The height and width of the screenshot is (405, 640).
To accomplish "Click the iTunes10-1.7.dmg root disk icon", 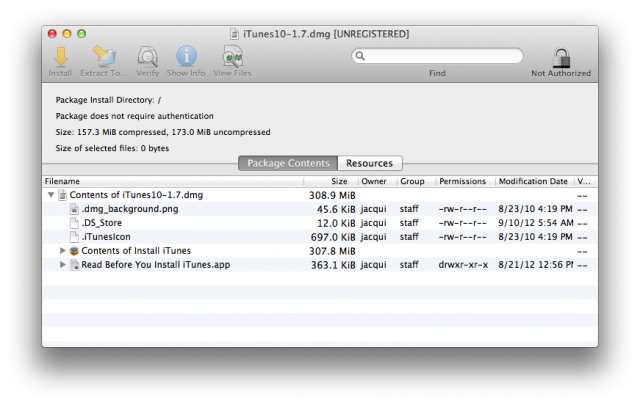I will click(62, 195).
